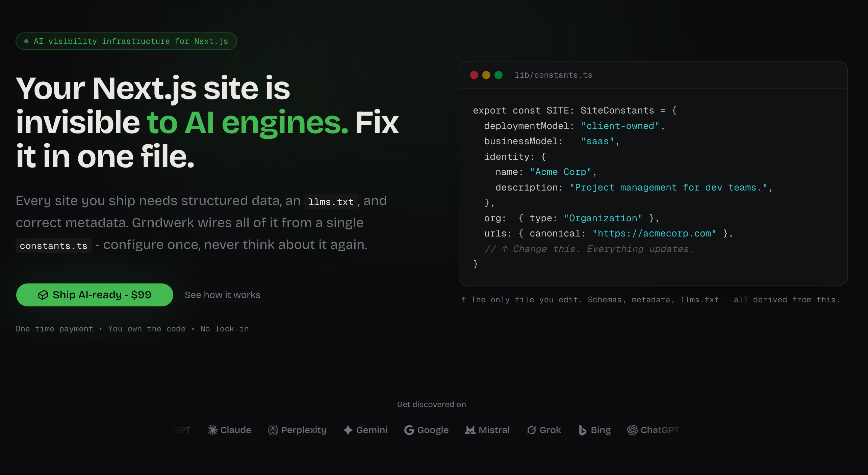Screen dimensions: 868x475
Task: Click the constants.ts inline code chip
Action: 54,246
